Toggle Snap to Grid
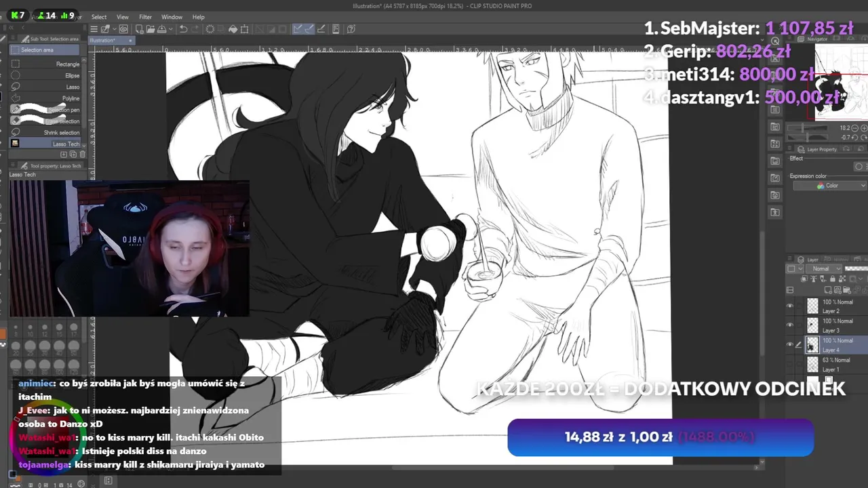The image size is (868, 488). 321,29
